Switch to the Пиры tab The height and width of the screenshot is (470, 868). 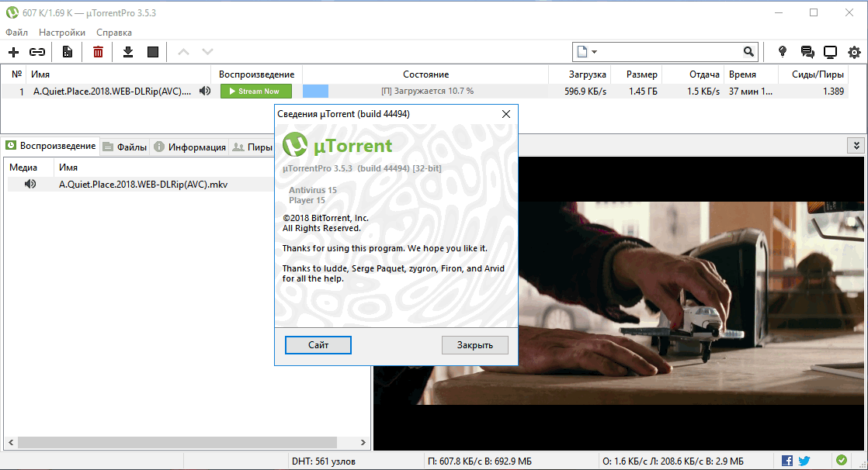point(252,147)
